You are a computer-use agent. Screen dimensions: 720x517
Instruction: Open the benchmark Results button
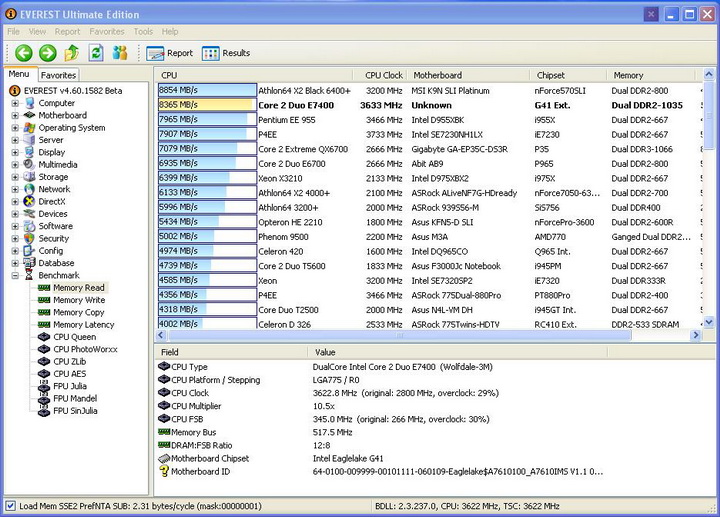click(226, 53)
